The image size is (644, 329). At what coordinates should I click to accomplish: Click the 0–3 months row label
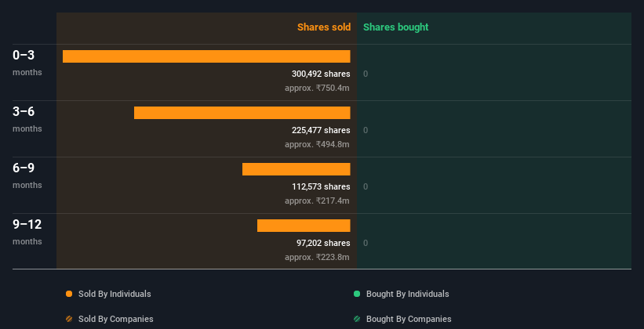(x=27, y=63)
